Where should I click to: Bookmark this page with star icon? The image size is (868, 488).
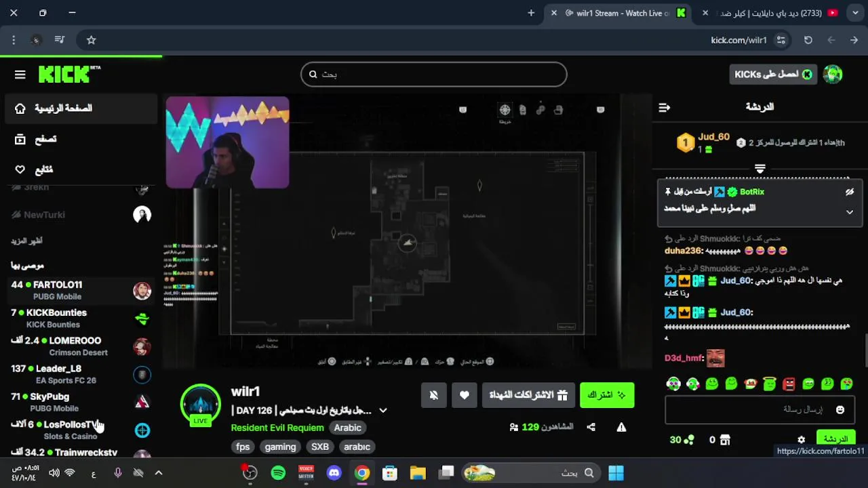click(x=92, y=40)
